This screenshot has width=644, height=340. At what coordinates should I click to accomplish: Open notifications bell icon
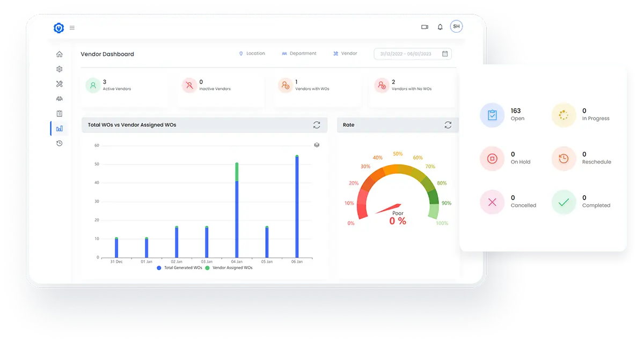pyautogui.click(x=440, y=27)
